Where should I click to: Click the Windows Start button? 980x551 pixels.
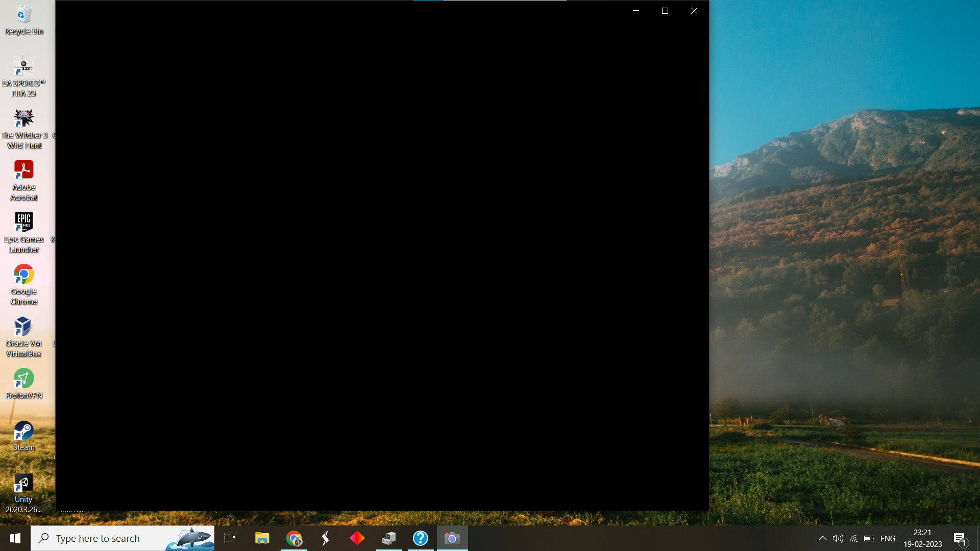point(15,538)
